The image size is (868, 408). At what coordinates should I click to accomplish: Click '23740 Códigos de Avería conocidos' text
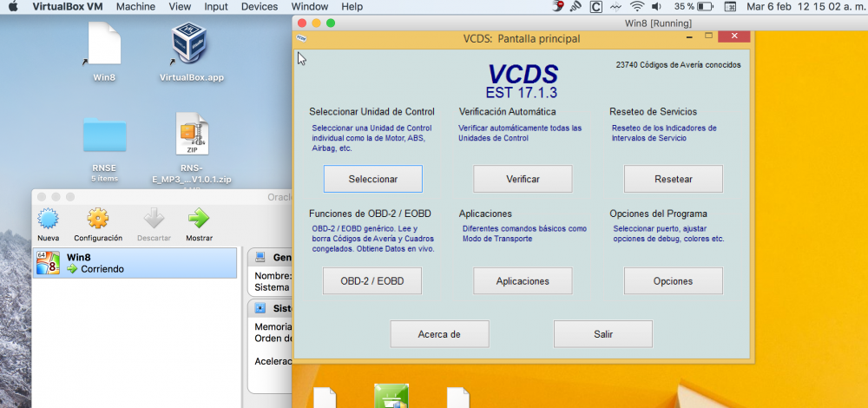tap(678, 65)
